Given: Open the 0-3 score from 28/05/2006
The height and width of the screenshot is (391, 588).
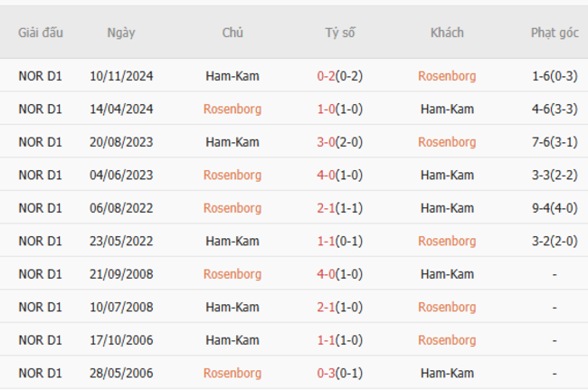Looking at the screenshot, I should [340, 374].
